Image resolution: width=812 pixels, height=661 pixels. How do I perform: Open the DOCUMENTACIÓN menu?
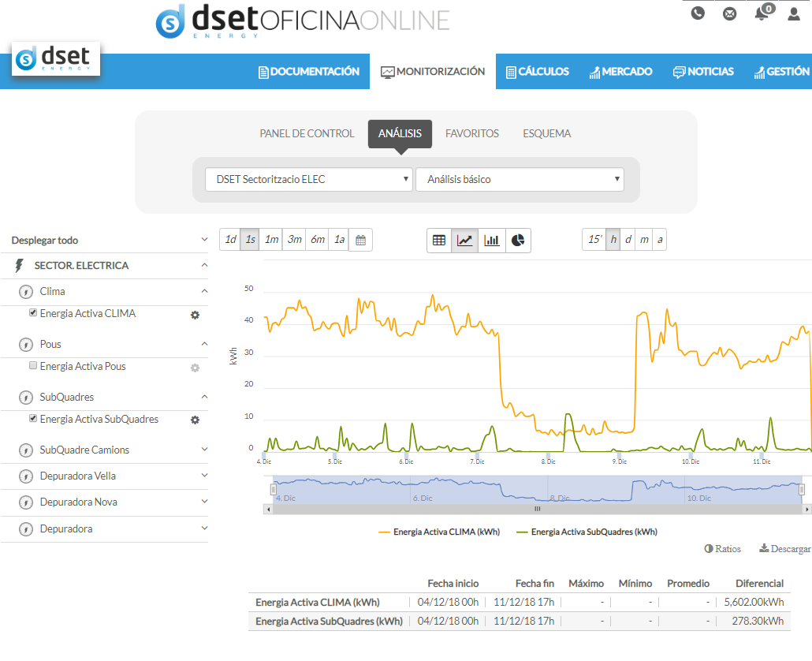pos(309,72)
